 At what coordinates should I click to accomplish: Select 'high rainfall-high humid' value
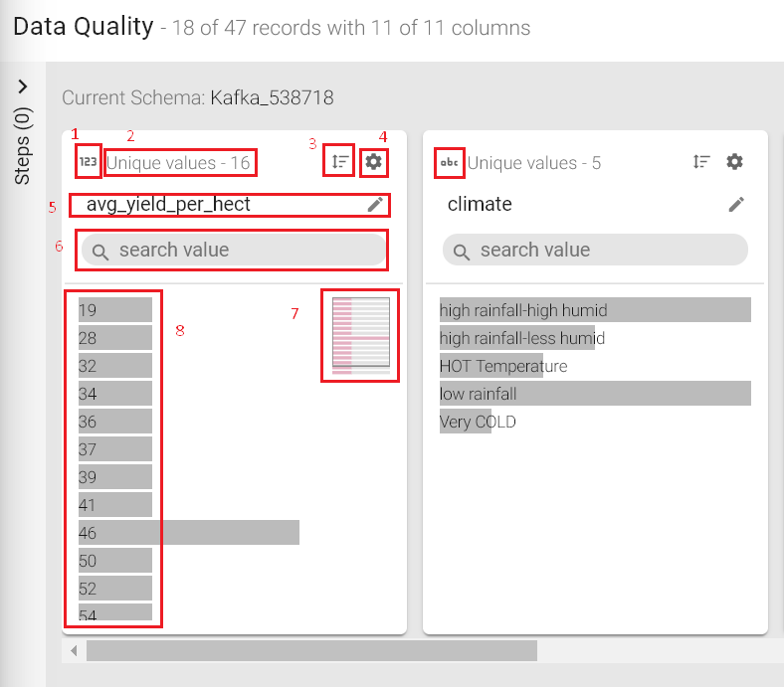coord(595,310)
